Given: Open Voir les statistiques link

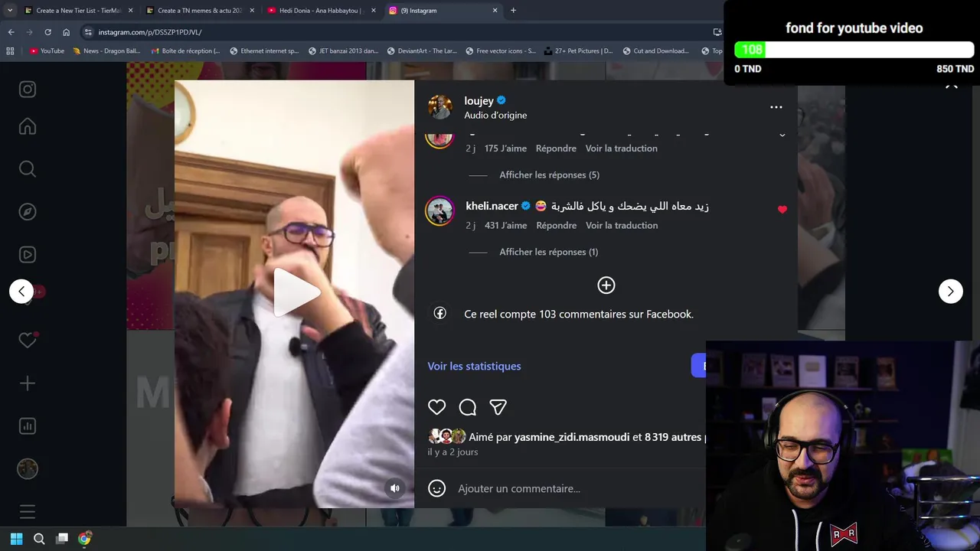Looking at the screenshot, I should point(474,366).
